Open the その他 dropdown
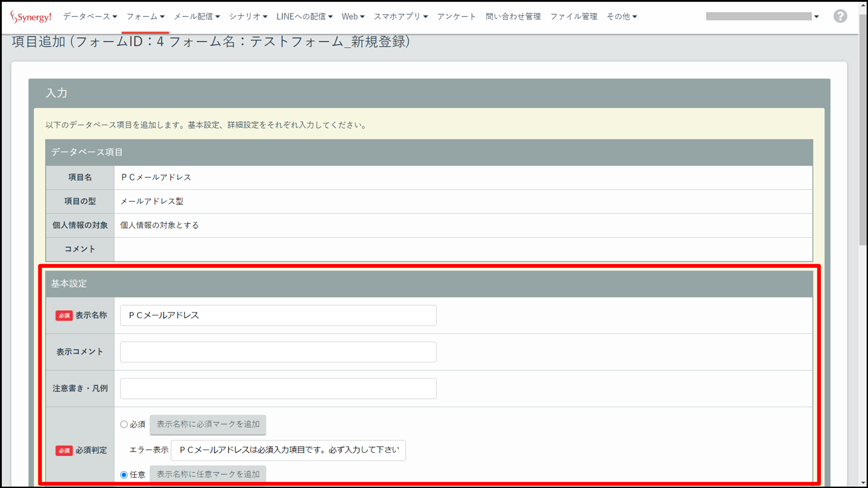 click(x=622, y=17)
